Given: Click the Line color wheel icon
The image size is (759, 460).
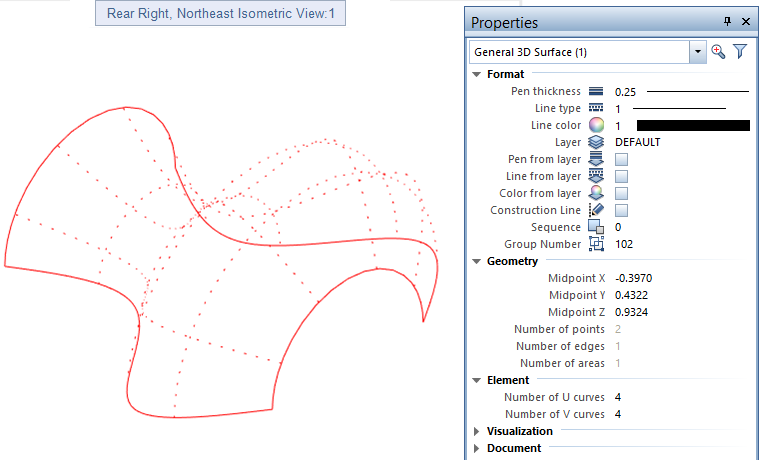Looking at the screenshot, I should 596,125.
